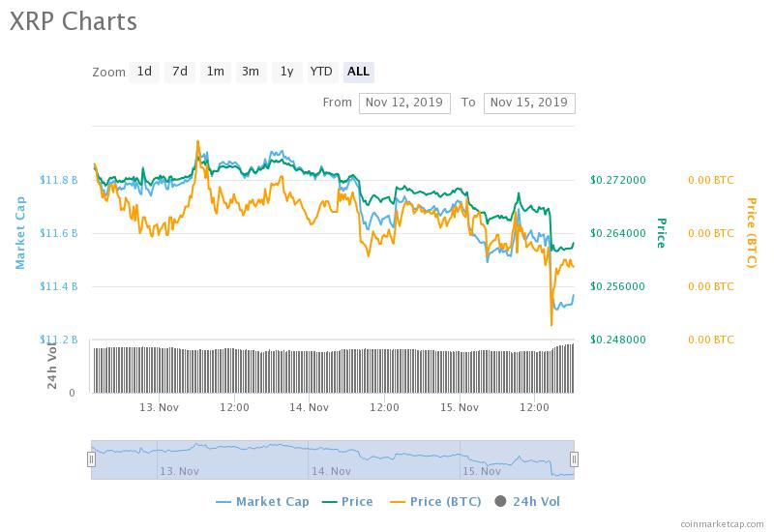Image resolution: width=774 pixels, height=532 pixels.
Task: Switch zoom to 3m
Action: coord(251,72)
